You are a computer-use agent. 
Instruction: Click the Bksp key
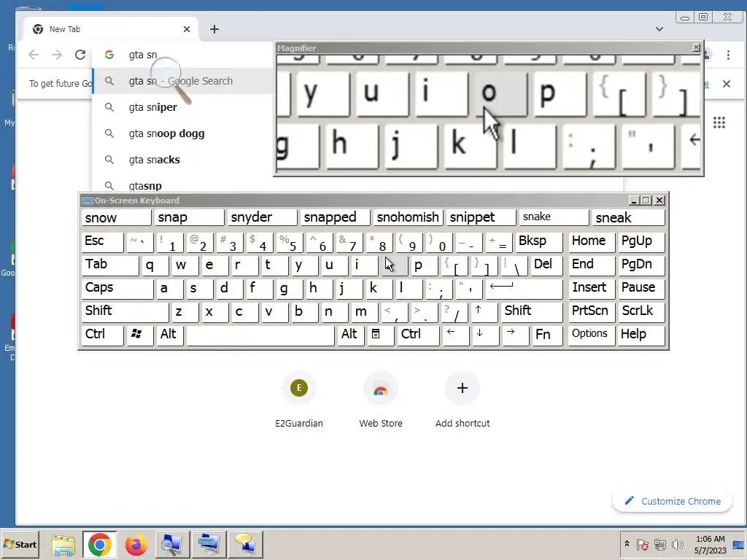tap(539, 242)
